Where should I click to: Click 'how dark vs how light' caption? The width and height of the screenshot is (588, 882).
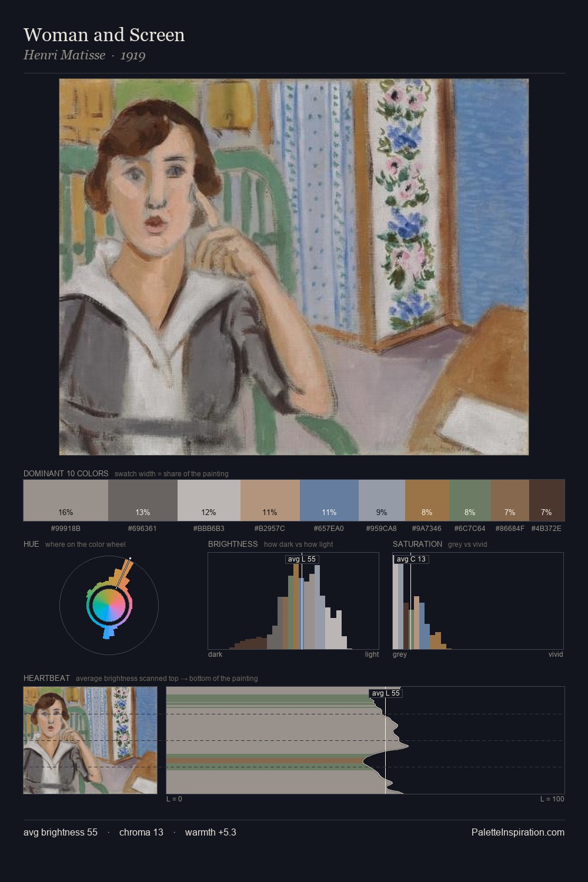click(299, 544)
